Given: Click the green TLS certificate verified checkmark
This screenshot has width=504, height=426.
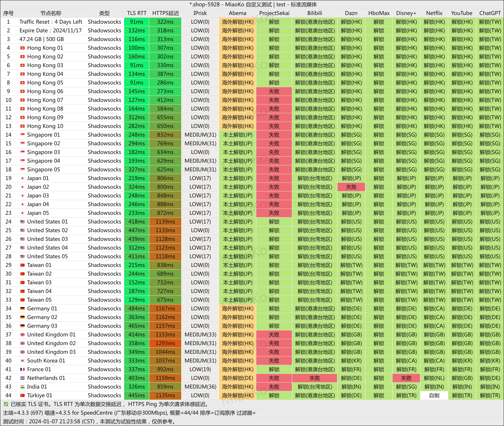Looking at the screenshot, I should (6, 404).
